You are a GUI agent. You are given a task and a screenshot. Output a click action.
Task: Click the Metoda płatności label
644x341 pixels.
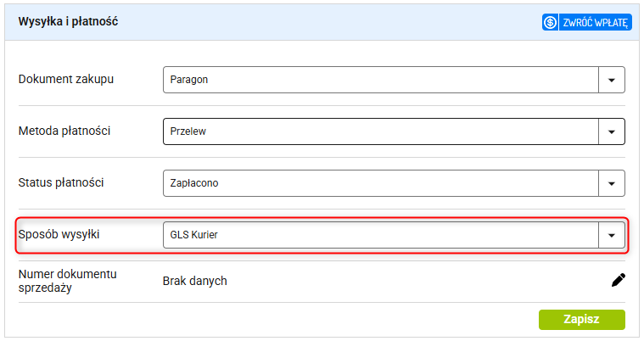64,131
